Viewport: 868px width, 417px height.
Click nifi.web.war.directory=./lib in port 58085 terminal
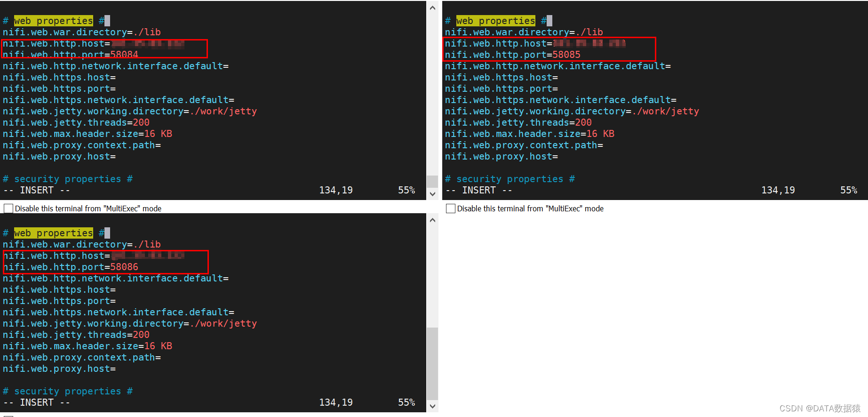pos(524,32)
